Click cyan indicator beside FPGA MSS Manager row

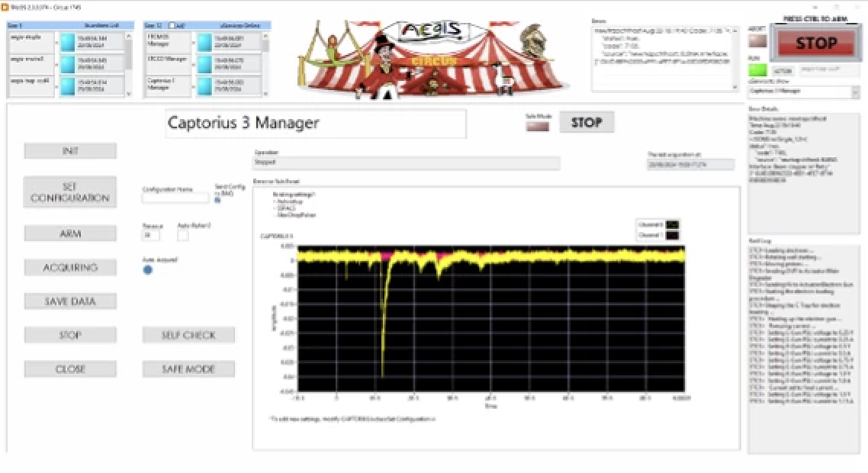[204, 42]
